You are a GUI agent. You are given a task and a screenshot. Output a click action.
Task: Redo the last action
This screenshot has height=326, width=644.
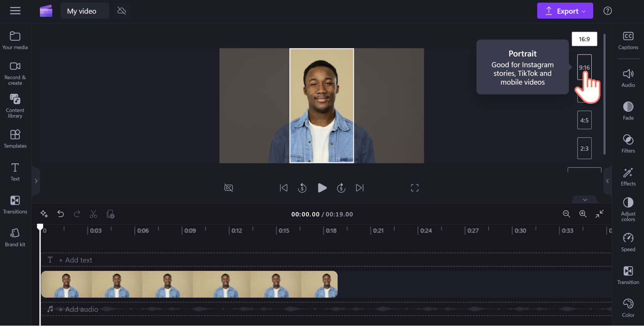click(77, 214)
